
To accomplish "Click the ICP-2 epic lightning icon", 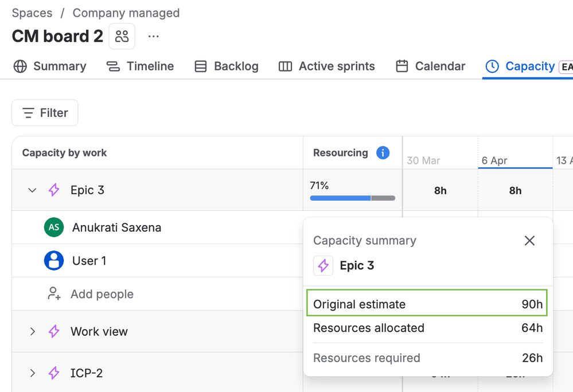I will coord(54,373).
